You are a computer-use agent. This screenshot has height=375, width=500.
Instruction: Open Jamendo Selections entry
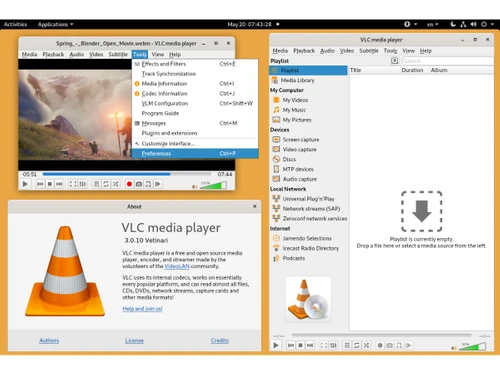click(308, 238)
